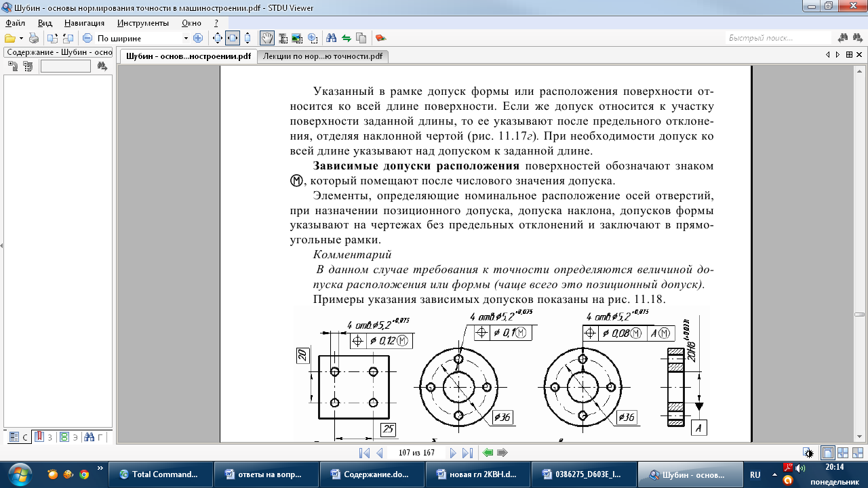The height and width of the screenshot is (488, 868).
Task: Navigate back green arrow
Action: point(488,453)
